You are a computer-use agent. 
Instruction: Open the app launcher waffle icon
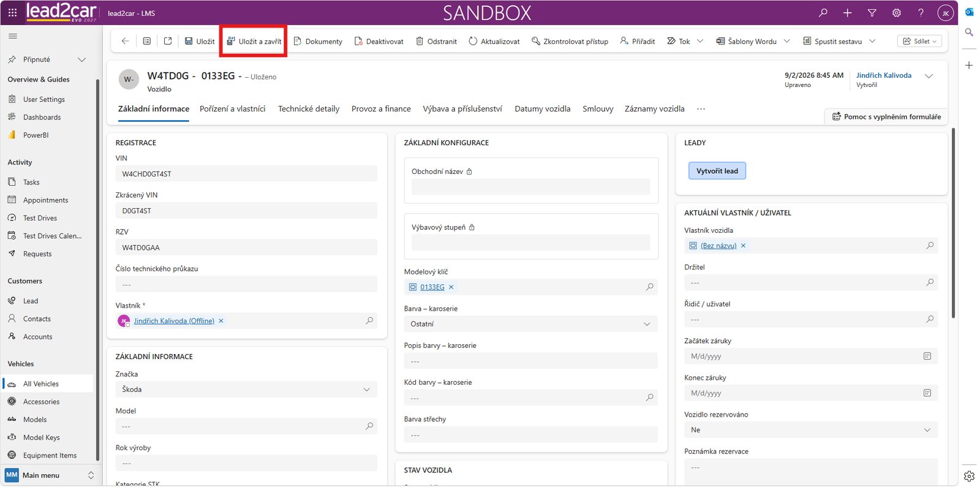tap(12, 12)
